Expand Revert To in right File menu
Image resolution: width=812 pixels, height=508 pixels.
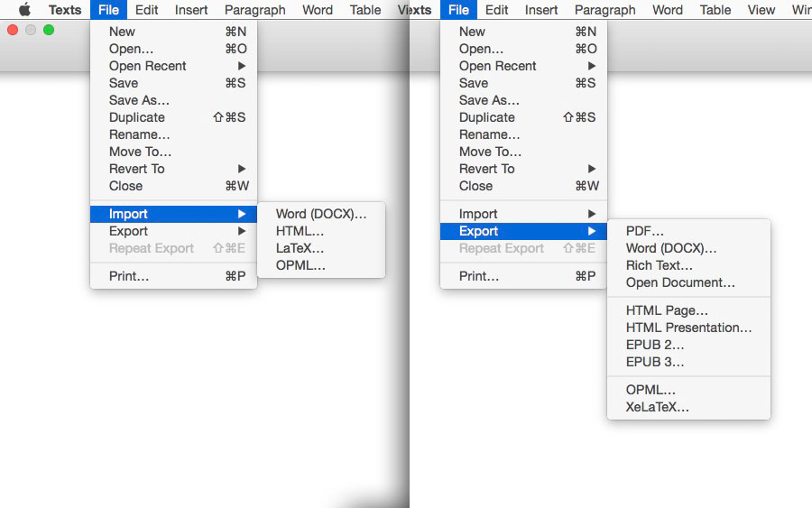[x=523, y=169]
